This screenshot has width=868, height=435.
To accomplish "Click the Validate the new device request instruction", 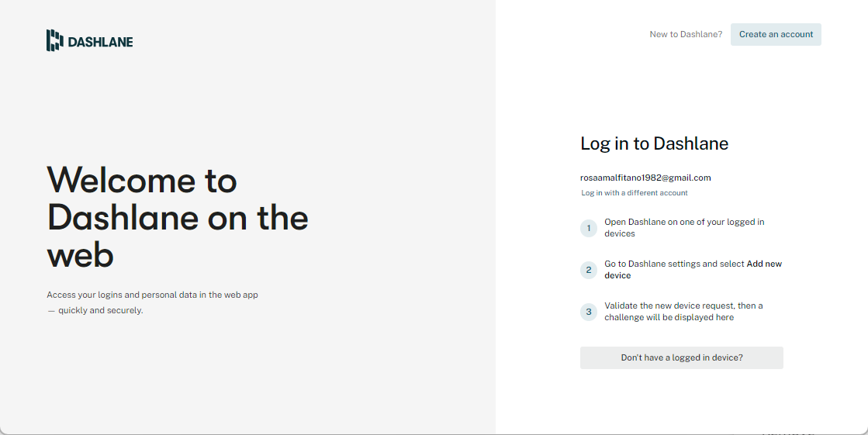I will pos(683,306).
